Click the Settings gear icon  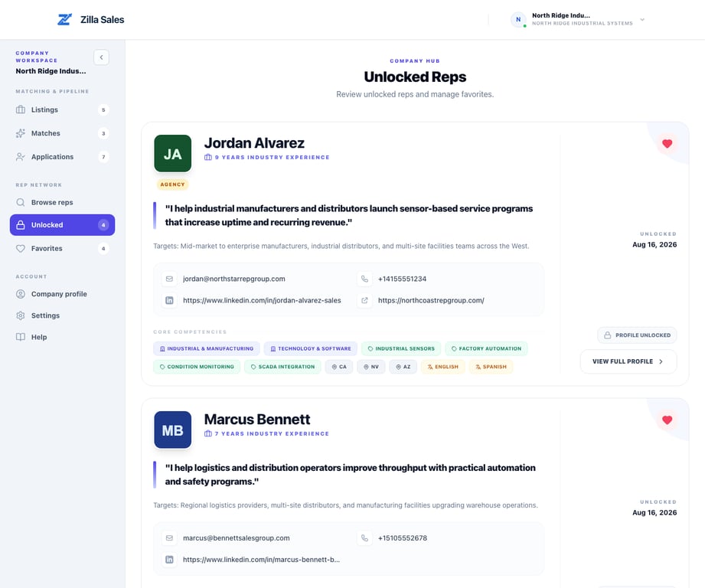21,315
